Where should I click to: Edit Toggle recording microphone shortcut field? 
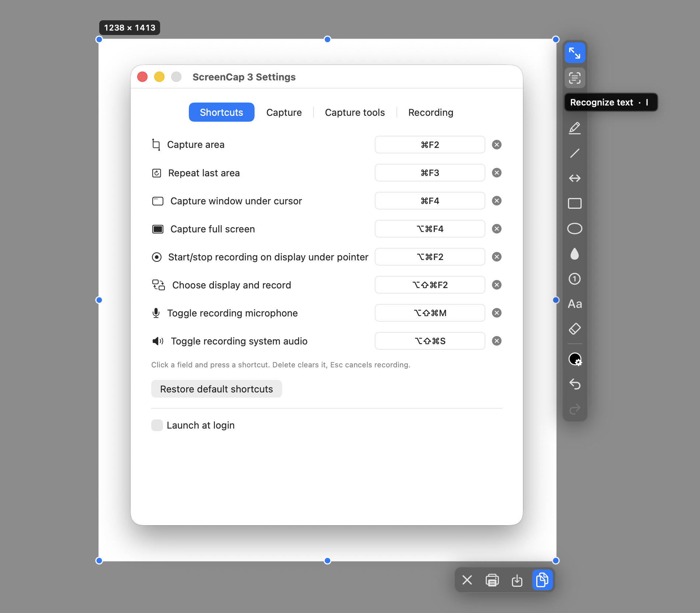430,313
